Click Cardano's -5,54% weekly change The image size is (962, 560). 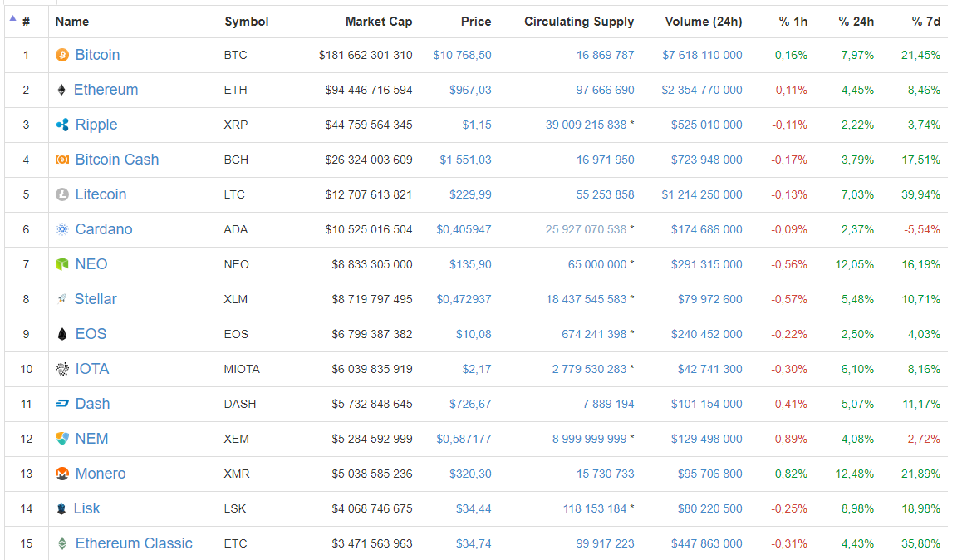(921, 230)
